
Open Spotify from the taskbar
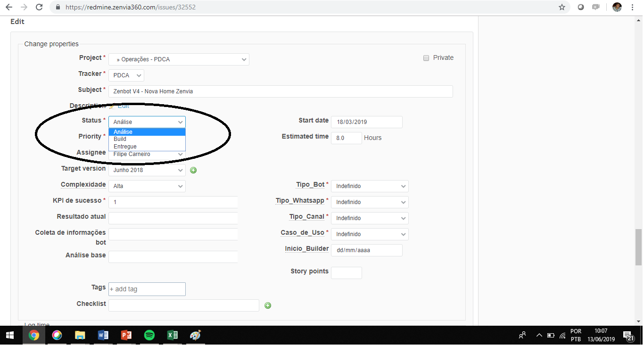[149, 335]
